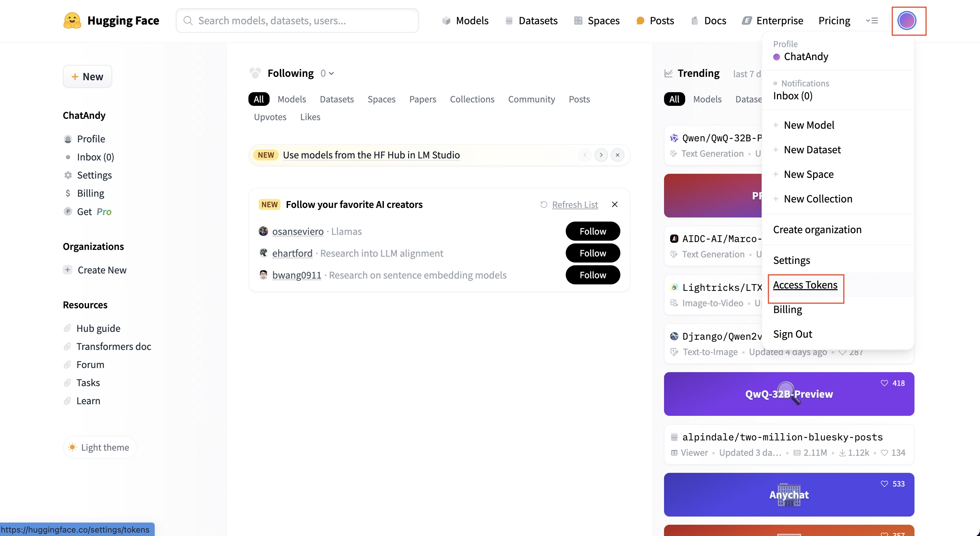Open the QwQ-32B-Preview space card
This screenshot has width=980, height=536.
click(789, 394)
